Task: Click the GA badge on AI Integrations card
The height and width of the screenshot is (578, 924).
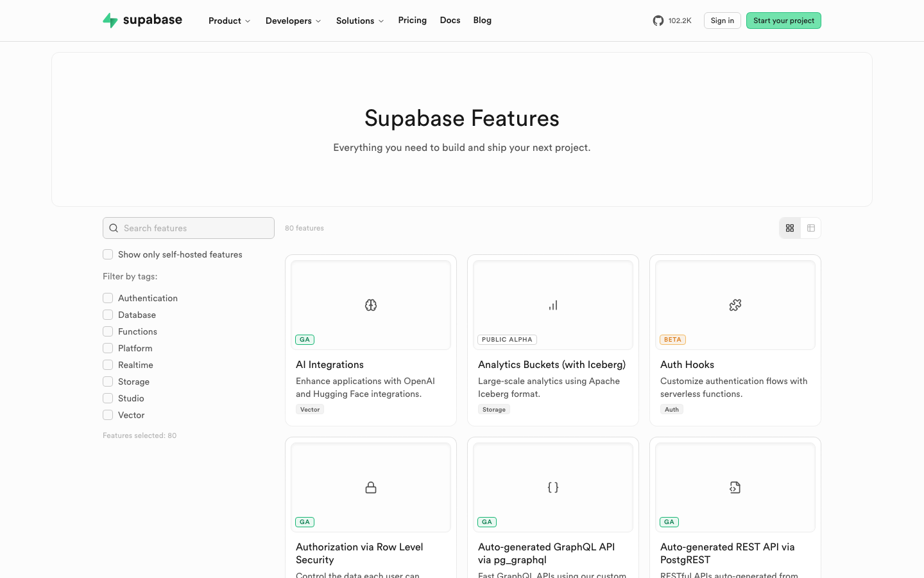Action: point(305,340)
